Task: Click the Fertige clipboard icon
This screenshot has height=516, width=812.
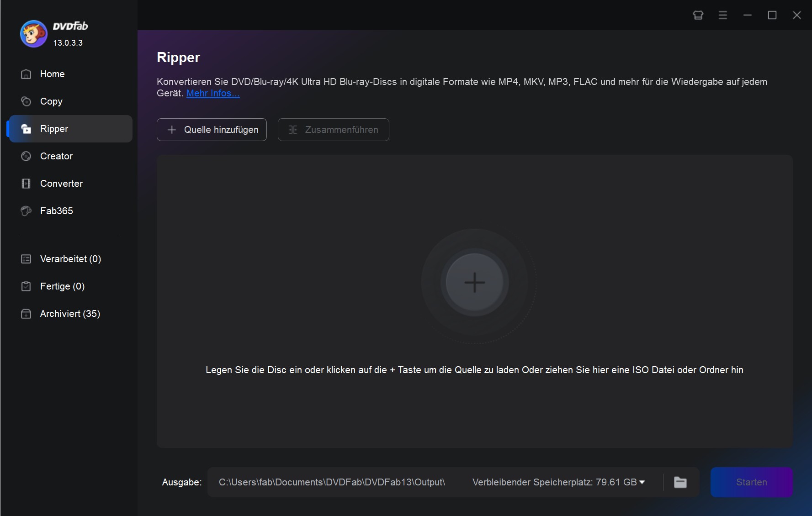Action: tap(26, 286)
